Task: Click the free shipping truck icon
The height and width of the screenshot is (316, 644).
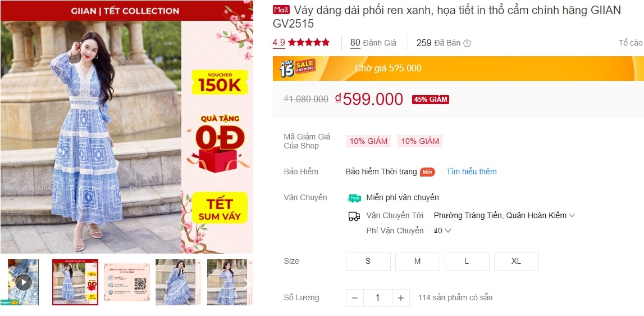Action: pos(354,198)
